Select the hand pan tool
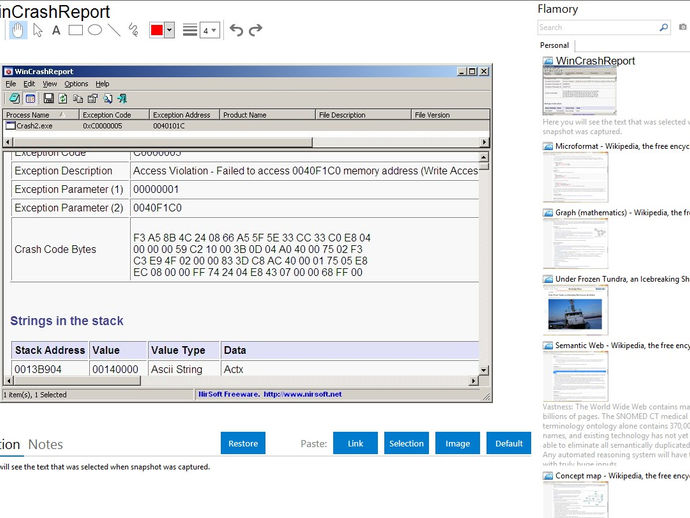Image resolution: width=690 pixels, height=518 pixels. pyautogui.click(x=18, y=30)
